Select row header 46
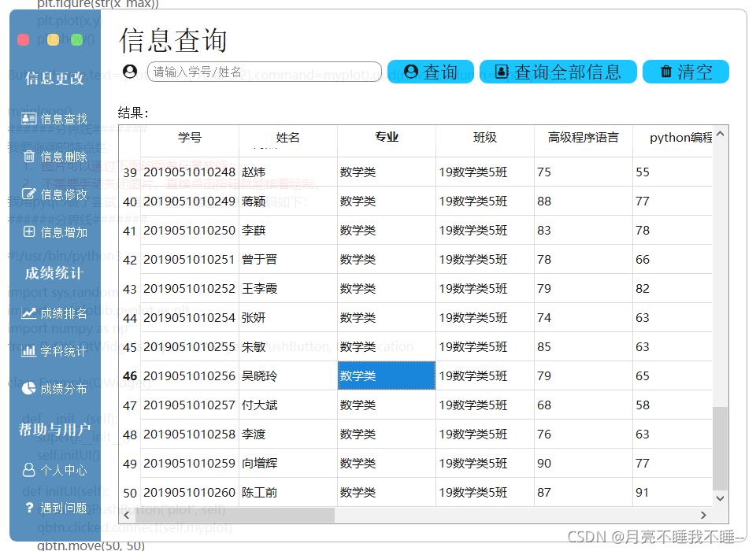 pos(130,375)
